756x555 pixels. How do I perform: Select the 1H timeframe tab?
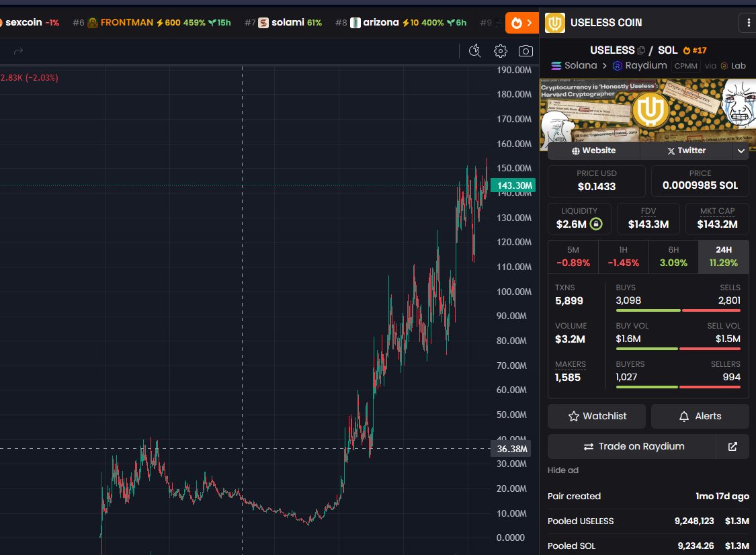(624, 257)
